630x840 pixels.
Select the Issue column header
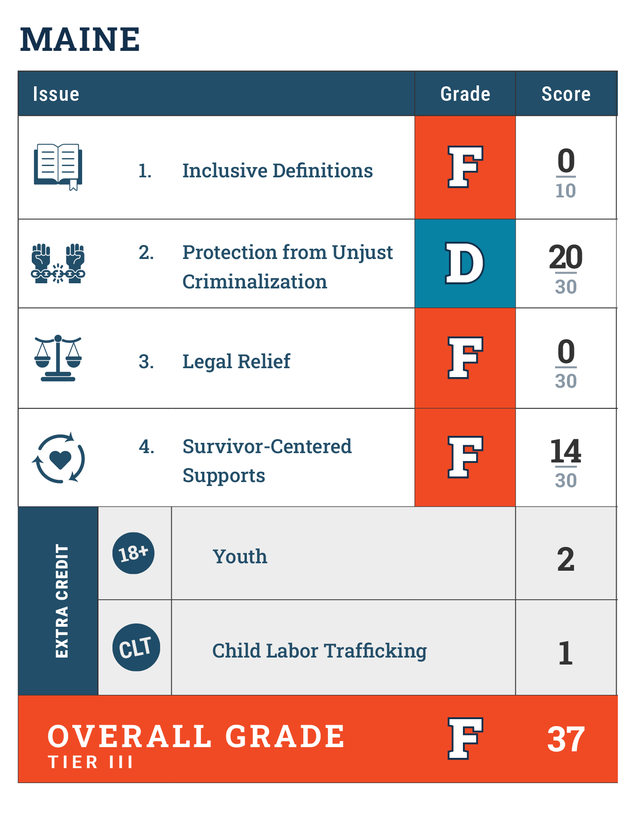click(x=56, y=94)
